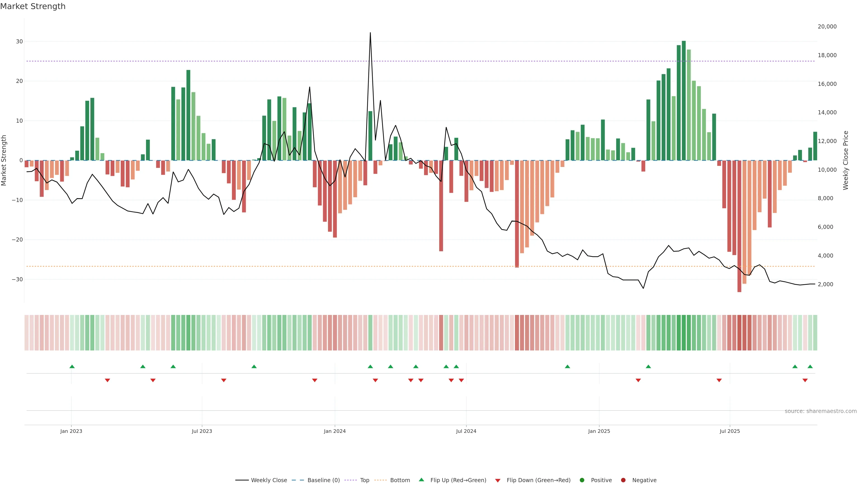Click the Weekly Close Price axis title

(845, 160)
